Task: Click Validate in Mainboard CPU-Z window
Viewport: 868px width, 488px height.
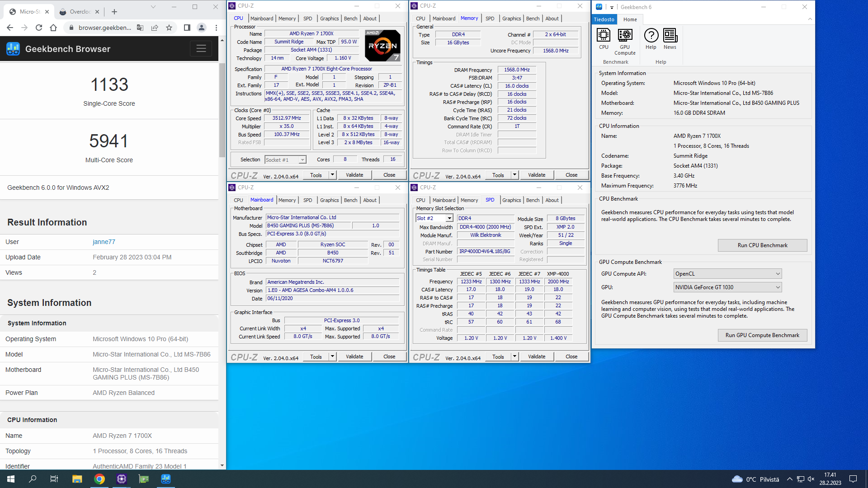Action: click(354, 357)
